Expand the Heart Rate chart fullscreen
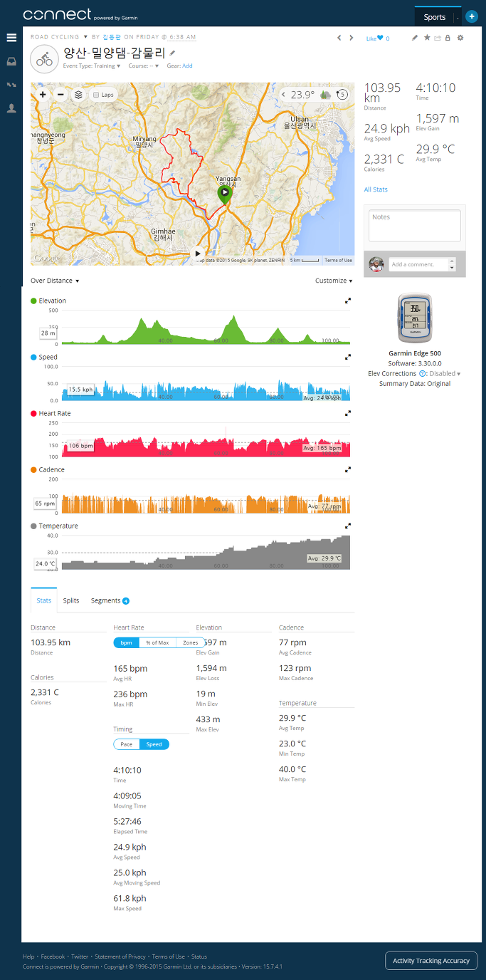Image resolution: width=486 pixels, height=980 pixels. point(348,413)
